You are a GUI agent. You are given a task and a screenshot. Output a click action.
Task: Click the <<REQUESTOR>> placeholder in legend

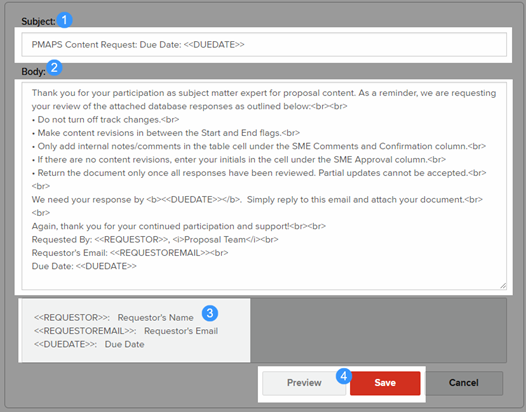(x=72, y=317)
